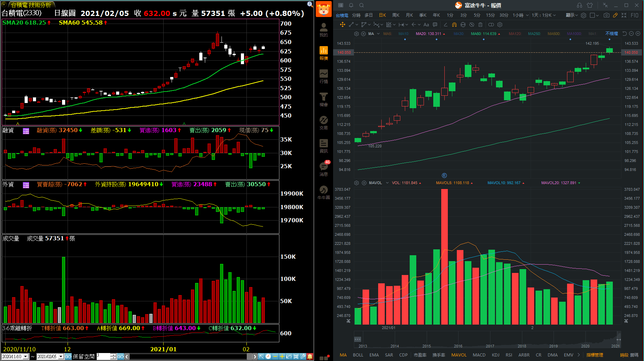Screen dimensions: 644x361
Task: Open 資訊 news in left sidebar
Action: (323, 146)
